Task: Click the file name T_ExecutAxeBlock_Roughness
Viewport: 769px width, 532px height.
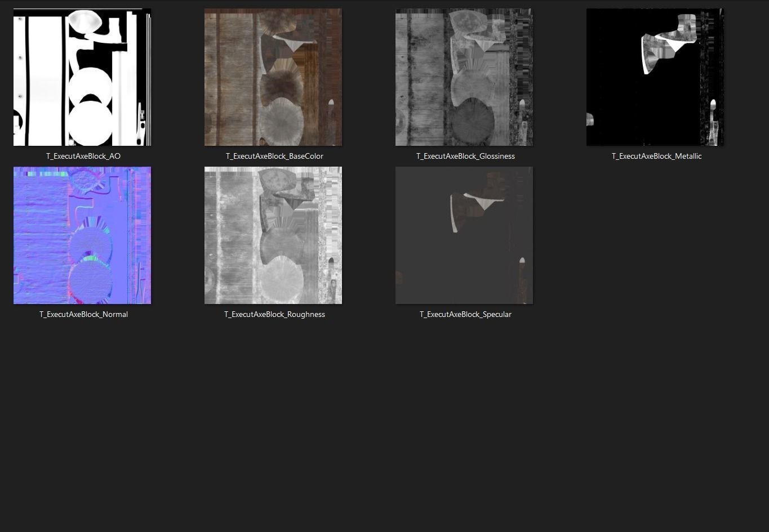Action: [274, 314]
